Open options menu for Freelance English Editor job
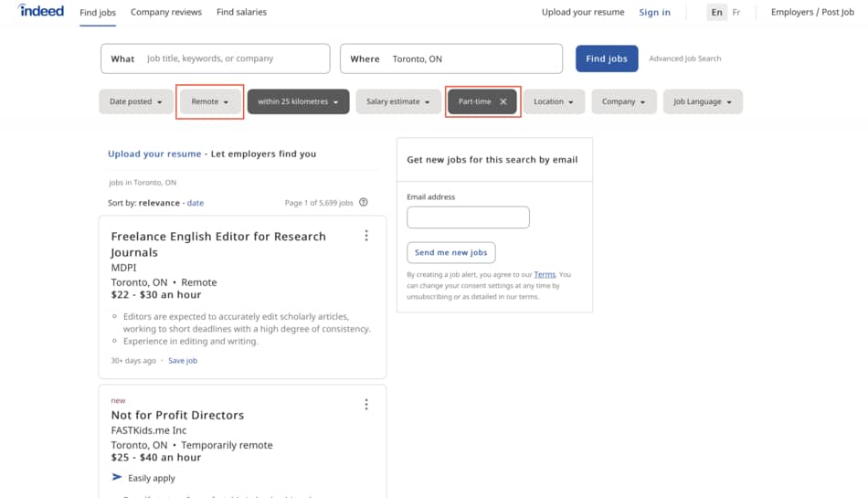This screenshot has height=498, width=868. point(366,236)
